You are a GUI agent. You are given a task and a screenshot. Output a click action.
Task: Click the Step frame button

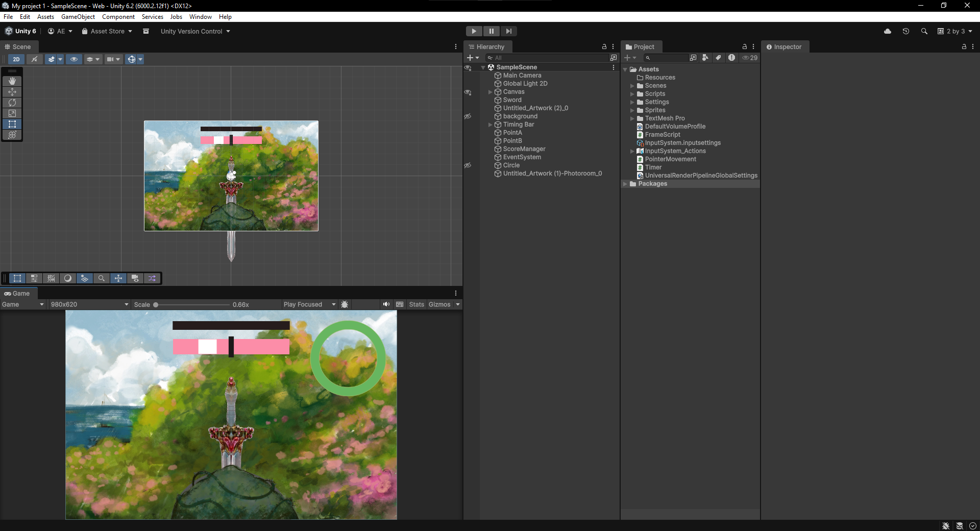(x=509, y=31)
